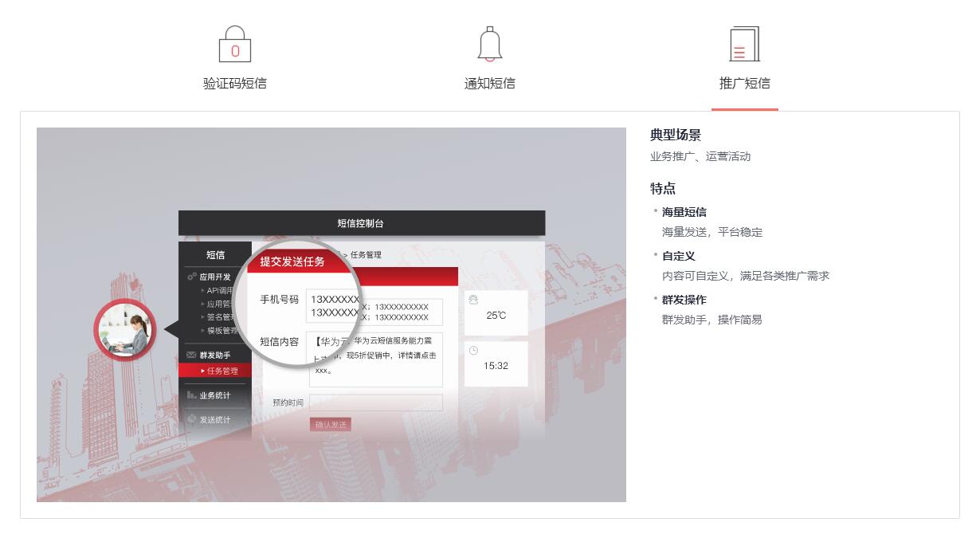Click the 确认发送 button in the illustration
Viewport: 980px width, 542px height.
click(x=331, y=425)
